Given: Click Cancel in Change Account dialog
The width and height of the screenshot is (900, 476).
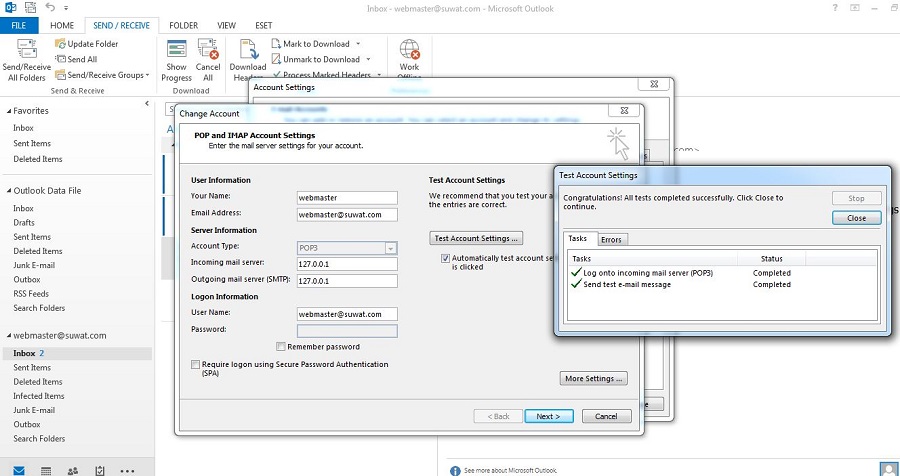Looking at the screenshot, I should (607, 416).
